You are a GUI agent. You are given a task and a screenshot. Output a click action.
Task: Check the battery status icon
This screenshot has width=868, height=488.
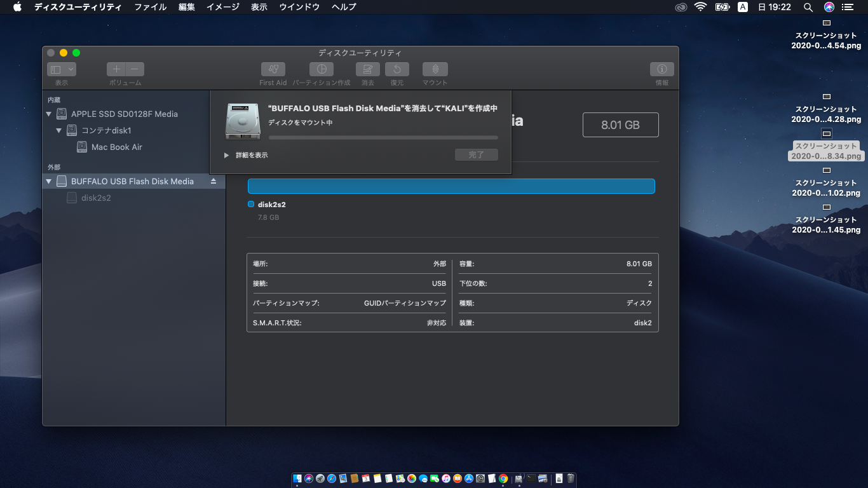722,7
